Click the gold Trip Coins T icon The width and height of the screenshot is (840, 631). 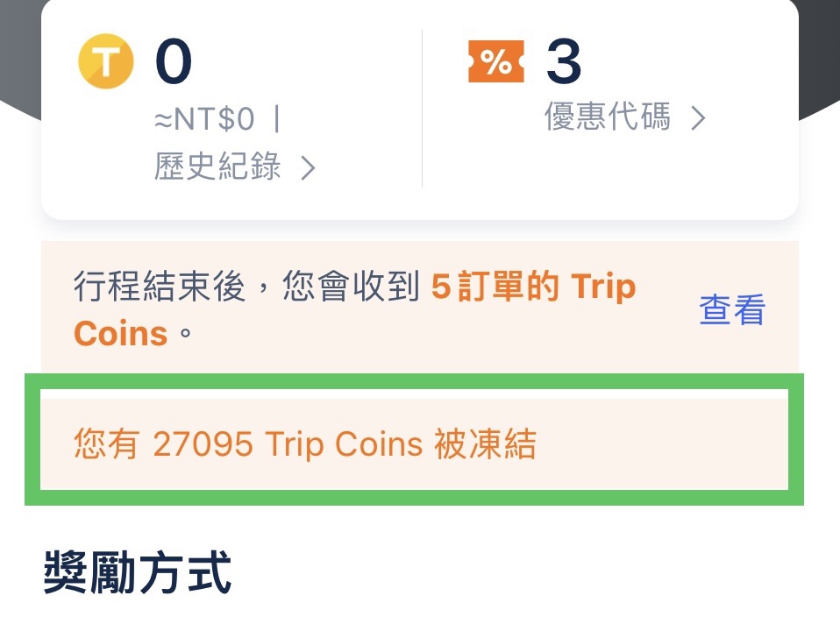[106, 62]
